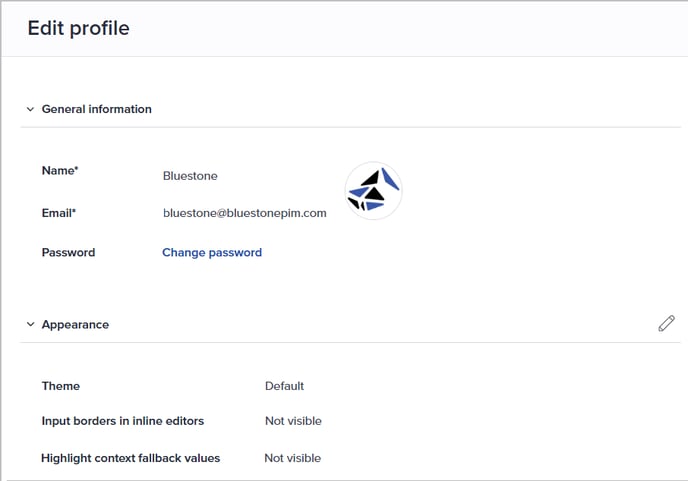Click Input borders in inline editors label
Screen dimensions: 688x481
(x=122, y=421)
